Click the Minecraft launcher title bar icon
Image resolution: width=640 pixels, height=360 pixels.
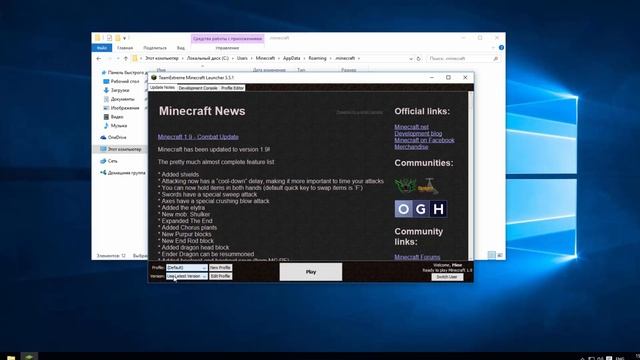click(153, 77)
